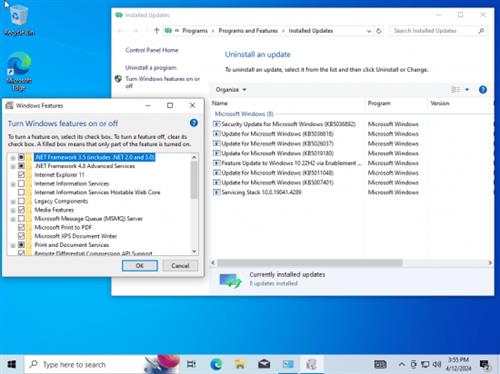
Task: Expand the .NET Framework 4.8 Advanced Services node
Action: pyautogui.click(x=13, y=166)
